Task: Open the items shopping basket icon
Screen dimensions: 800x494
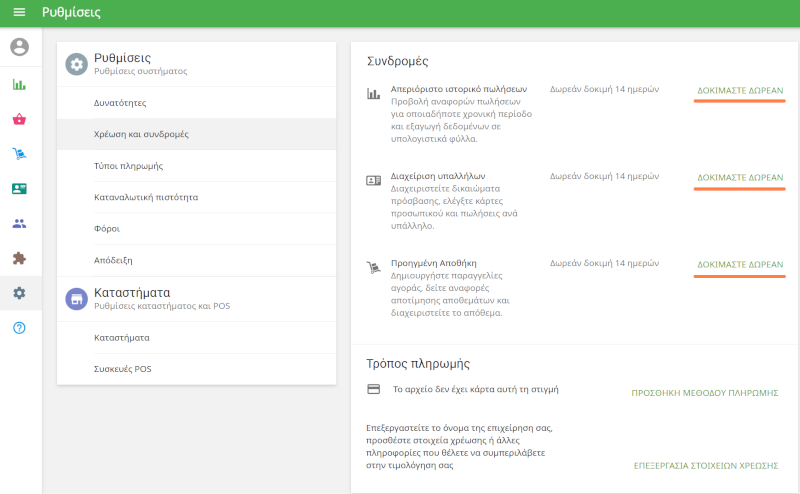Action: coord(20,120)
